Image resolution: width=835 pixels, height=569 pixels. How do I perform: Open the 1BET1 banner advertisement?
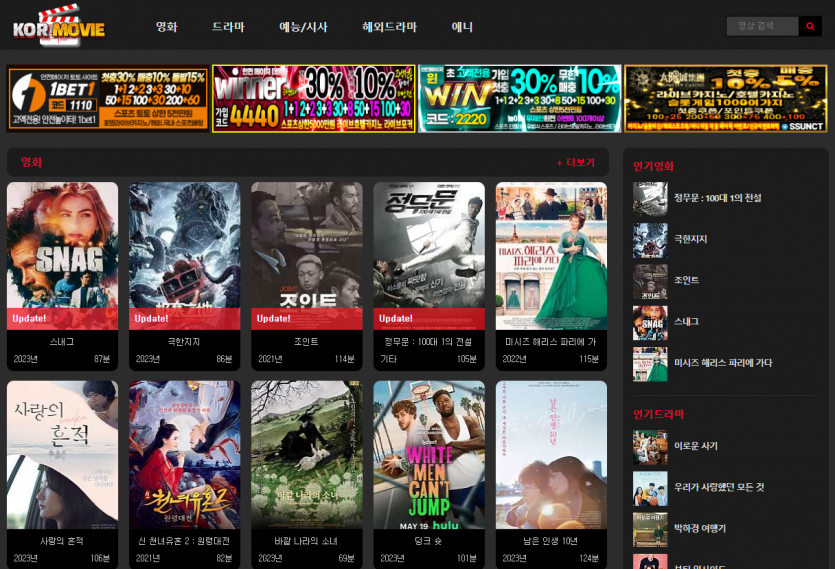point(108,99)
